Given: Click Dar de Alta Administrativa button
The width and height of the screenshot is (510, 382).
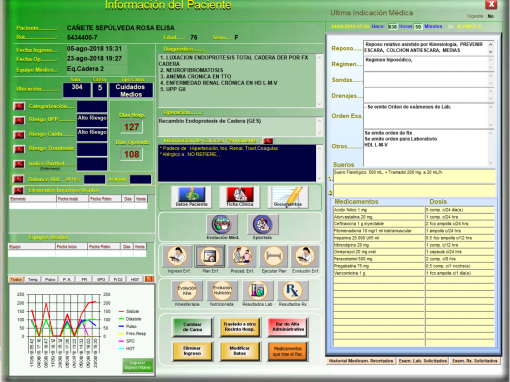Looking at the screenshot, I should click(287, 327).
